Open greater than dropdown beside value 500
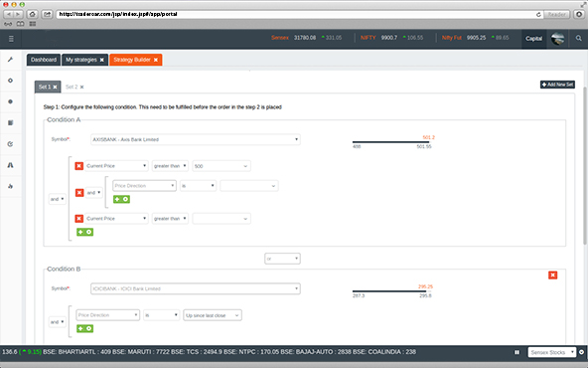Screen dimensions: 588x368 (x=170, y=166)
